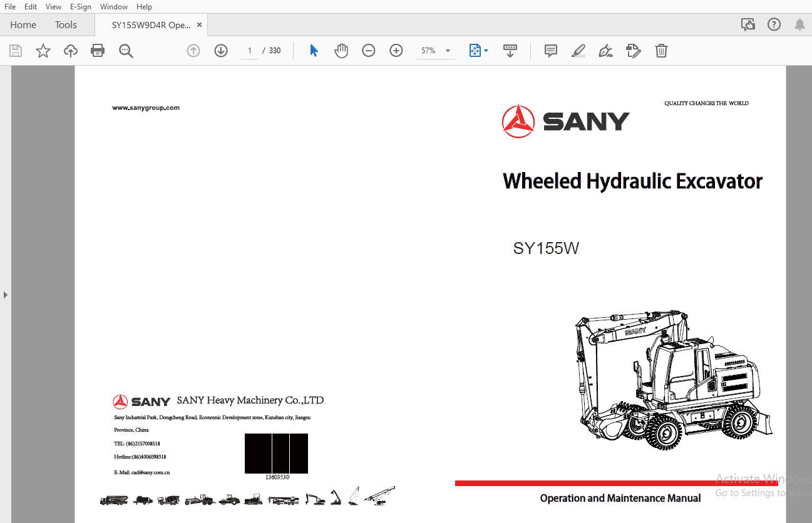Zoom out with the minus icon
This screenshot has height=523, width=812.
tap(369, 51)
